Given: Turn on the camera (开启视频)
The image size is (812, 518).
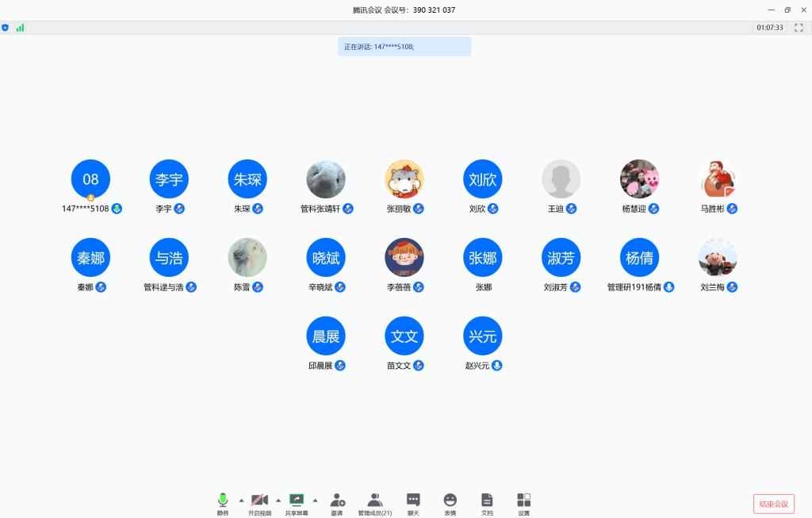Looking at the screenshot, I should point(259,500).
